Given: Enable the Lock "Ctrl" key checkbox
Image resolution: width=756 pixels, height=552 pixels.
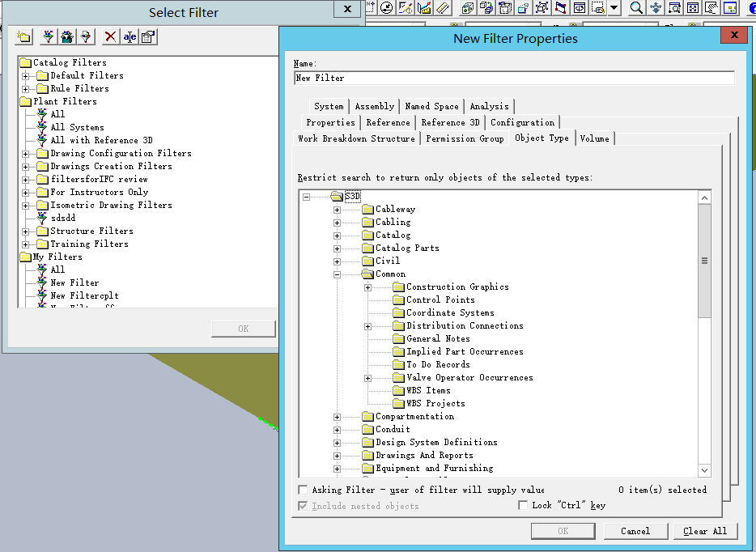Looking at the screenshot, I should (523, 505).
